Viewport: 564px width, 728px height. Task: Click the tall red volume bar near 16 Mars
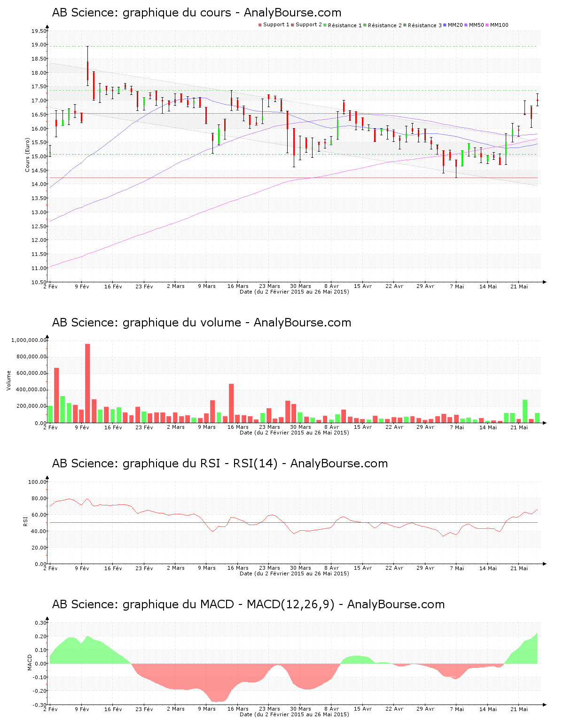coord(231,403)
